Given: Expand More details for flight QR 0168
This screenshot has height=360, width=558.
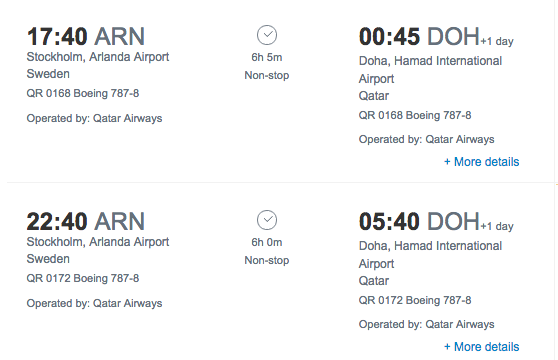Looking at the screenshot, I should pyautogui.click(x=481, y=162).
